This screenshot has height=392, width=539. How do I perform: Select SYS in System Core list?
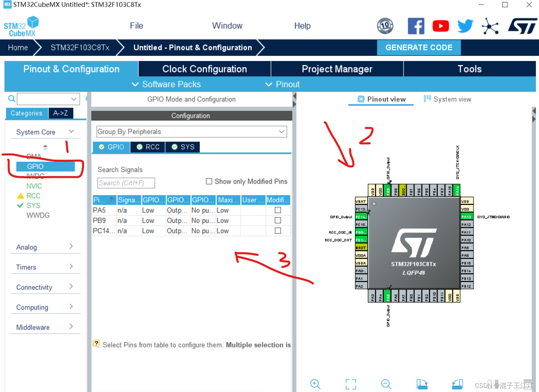point(34,206)
